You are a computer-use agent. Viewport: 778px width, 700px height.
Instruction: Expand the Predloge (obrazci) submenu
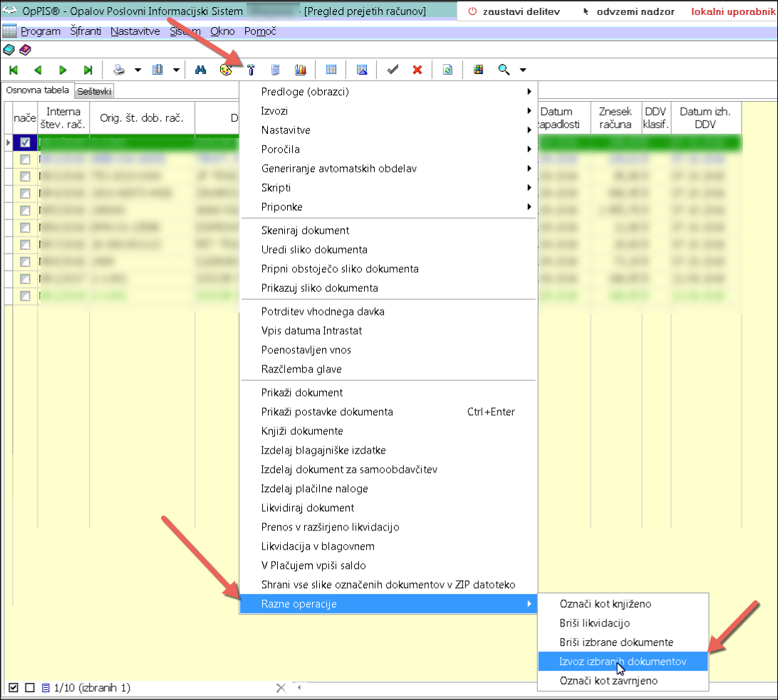click(x=388, y=92)
